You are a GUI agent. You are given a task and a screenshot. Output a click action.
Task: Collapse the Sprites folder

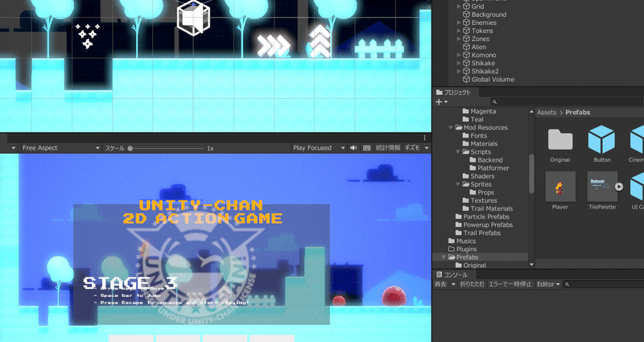point(458,184)
